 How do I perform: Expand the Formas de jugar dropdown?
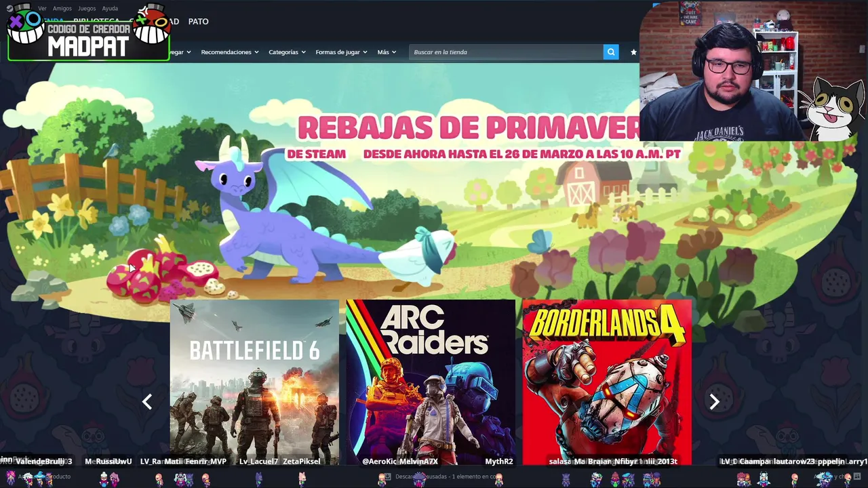341,52
